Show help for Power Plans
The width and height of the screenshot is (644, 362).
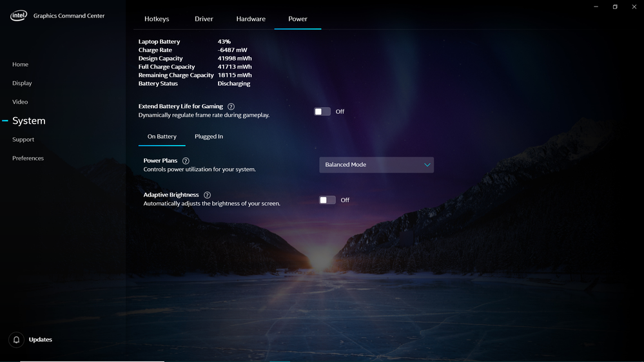coord(186,161)
